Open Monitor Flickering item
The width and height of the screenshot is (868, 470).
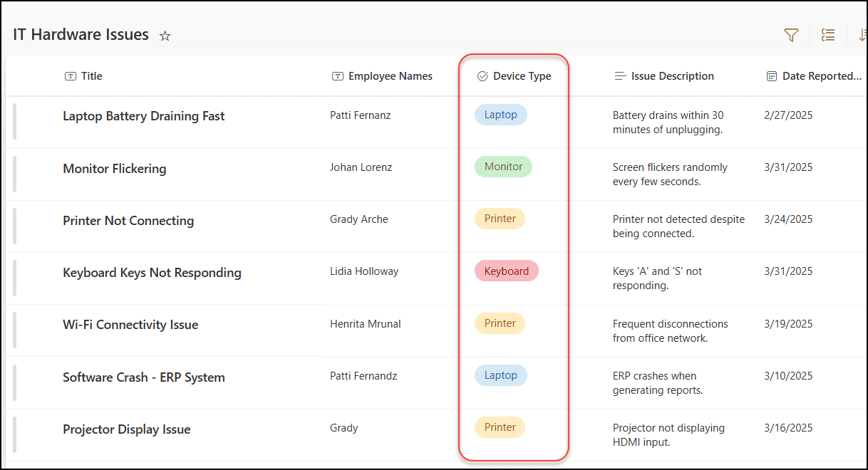pyautogui.click(x=115, y=169)
